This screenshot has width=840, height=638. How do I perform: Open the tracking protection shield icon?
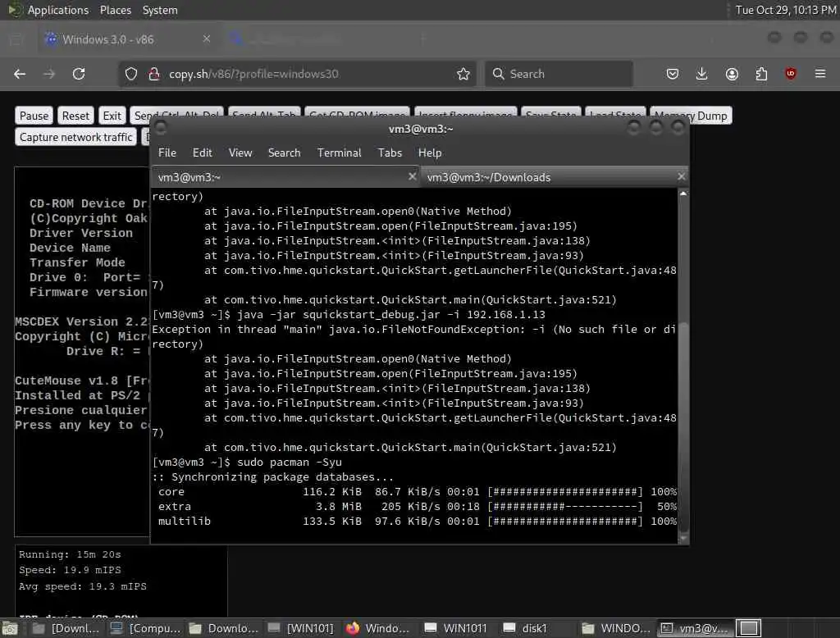point(131,74)
